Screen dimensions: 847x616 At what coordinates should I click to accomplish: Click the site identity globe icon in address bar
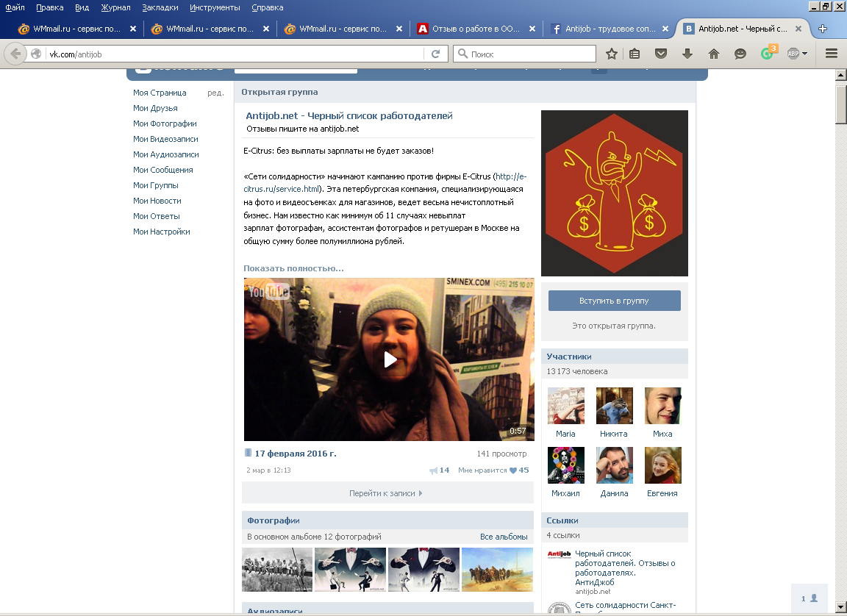36,54
